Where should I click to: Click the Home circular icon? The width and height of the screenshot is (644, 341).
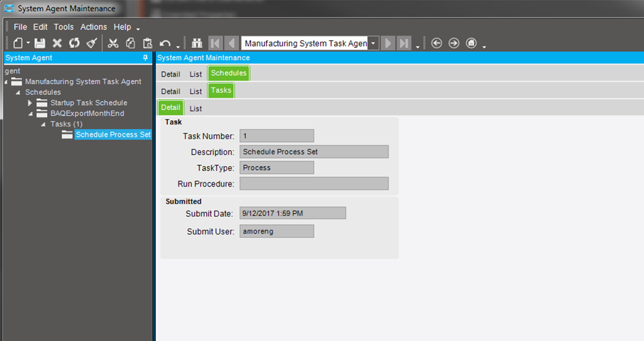coord(471,43)
